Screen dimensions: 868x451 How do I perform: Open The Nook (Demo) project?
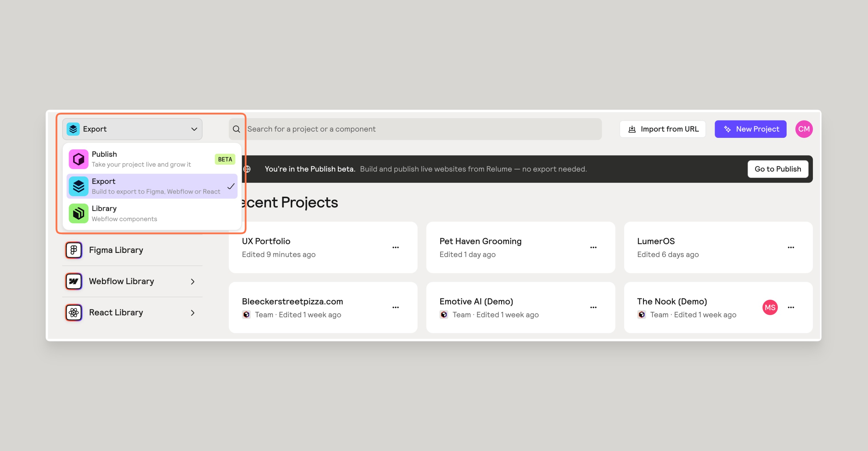click(x=718, y=307)
